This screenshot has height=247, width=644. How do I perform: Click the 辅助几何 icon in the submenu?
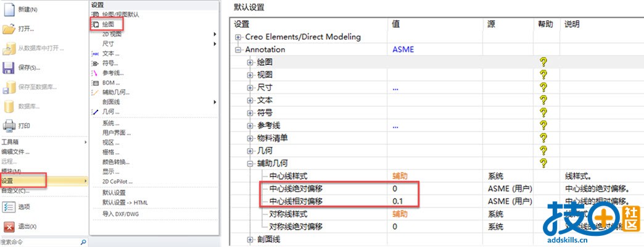[x=95, y=92]
